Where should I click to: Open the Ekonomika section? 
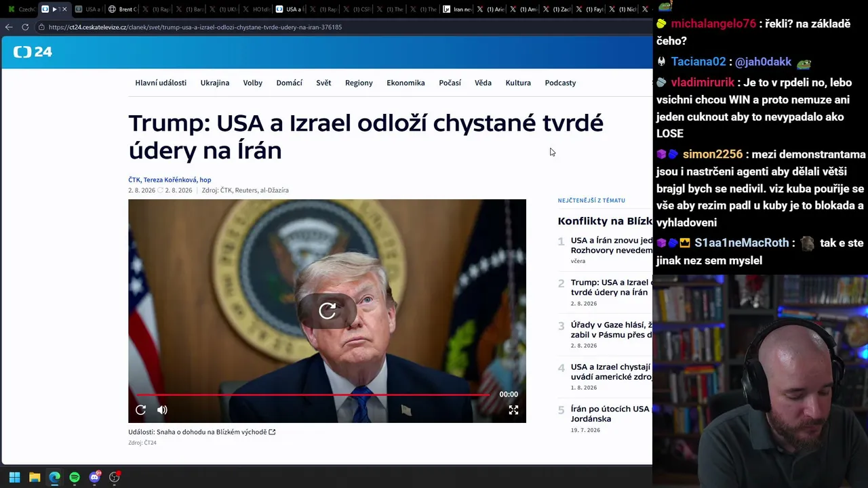coord(406,83)
